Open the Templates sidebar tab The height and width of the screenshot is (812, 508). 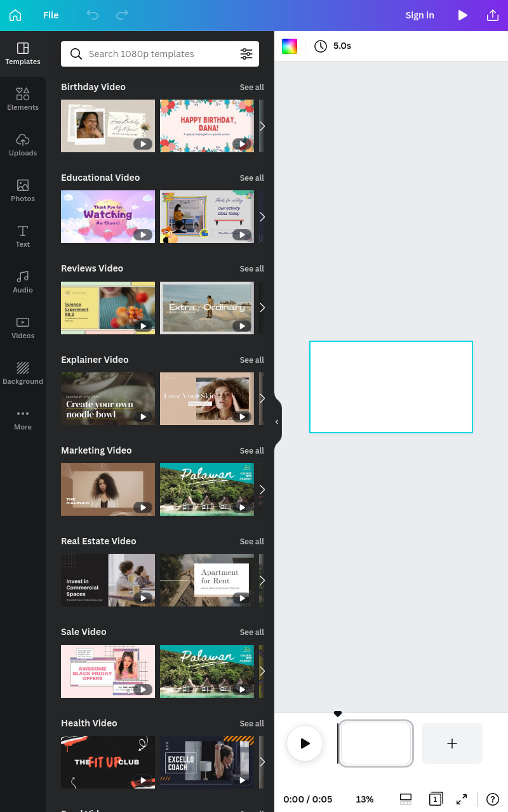[23, 54]
